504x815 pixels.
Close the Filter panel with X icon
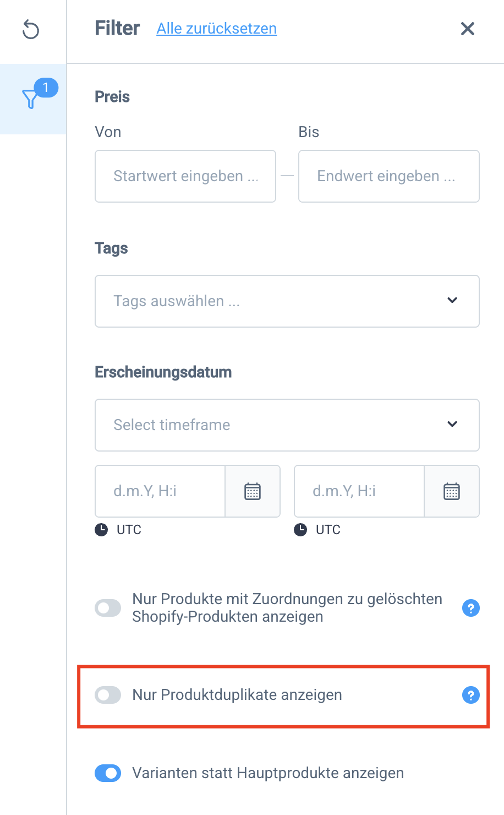click(467, 29)
